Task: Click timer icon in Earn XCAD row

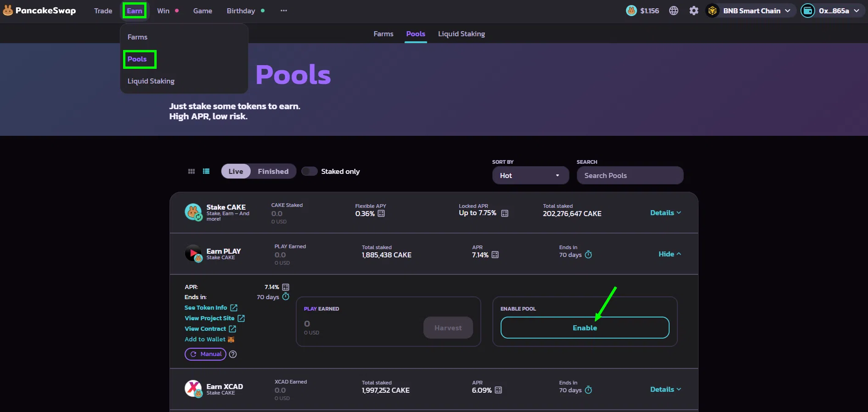Action: (588, 390)
